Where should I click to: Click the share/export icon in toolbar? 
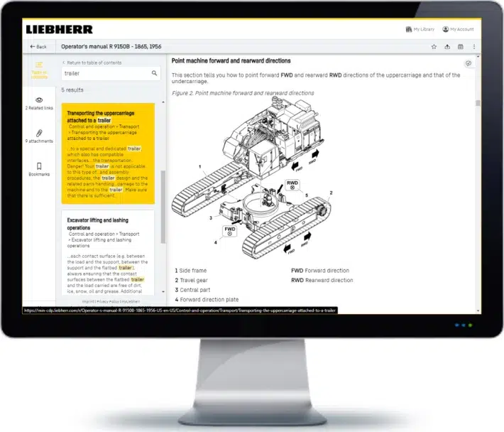[447, 47]
